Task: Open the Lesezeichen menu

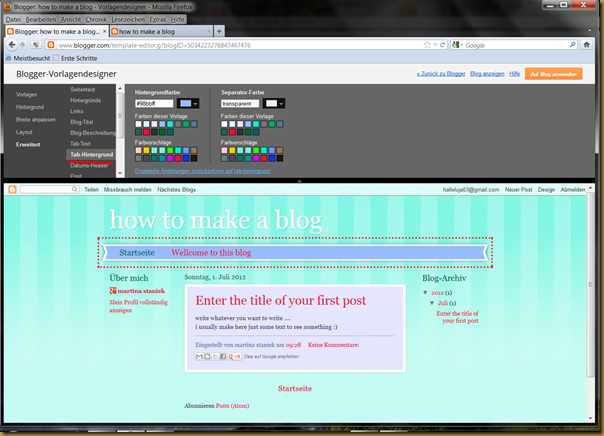Action: (128, 19)
